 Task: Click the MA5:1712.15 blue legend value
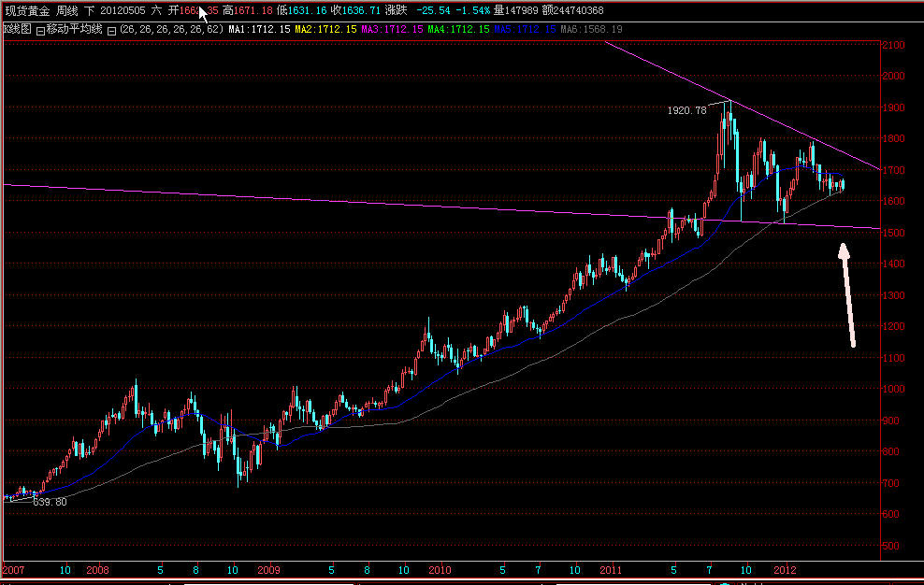525,30
